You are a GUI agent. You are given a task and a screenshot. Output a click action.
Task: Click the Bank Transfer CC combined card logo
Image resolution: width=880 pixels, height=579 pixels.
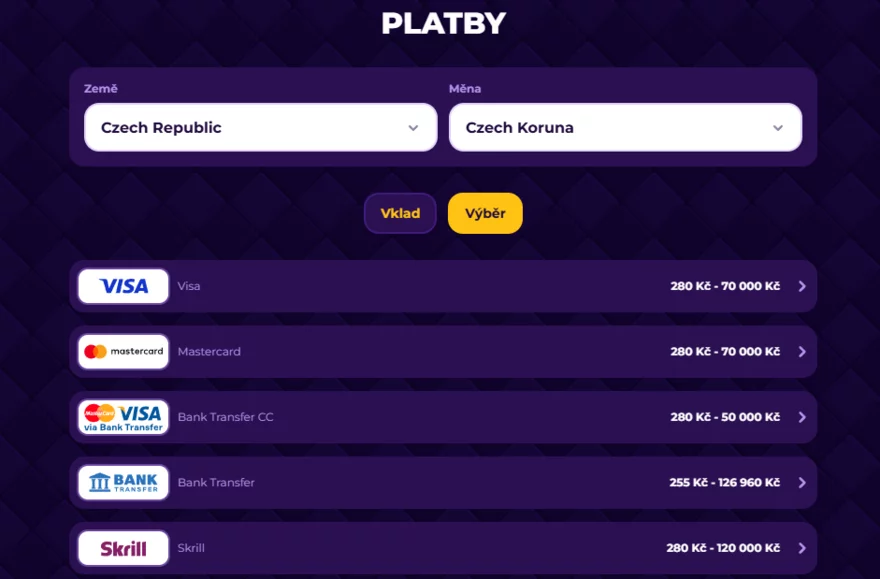pos(121,417)
